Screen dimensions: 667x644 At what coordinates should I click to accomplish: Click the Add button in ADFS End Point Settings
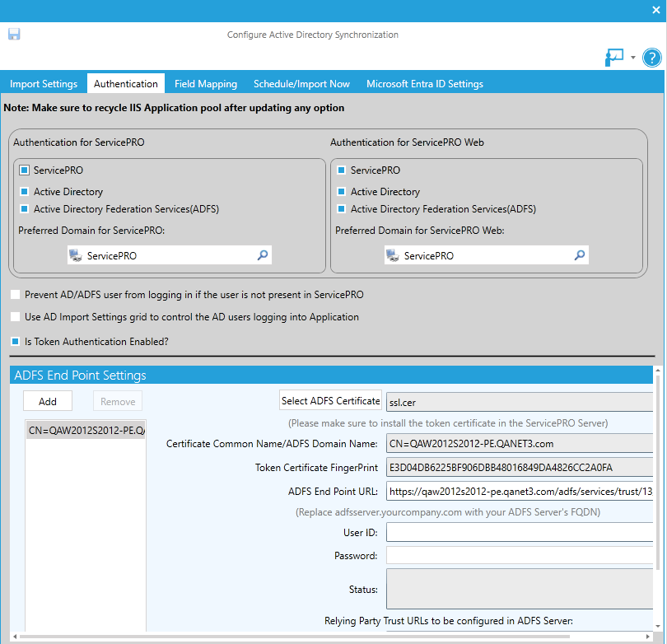pyautogui.click(x=48, y=401)
